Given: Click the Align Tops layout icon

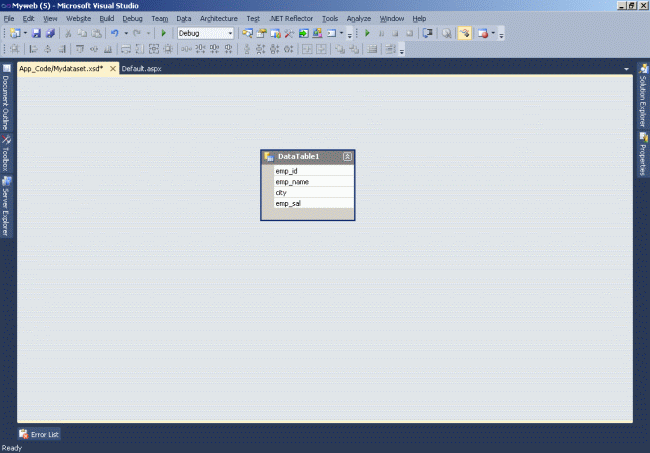Looking at the screenshot, I should (80, 49).
